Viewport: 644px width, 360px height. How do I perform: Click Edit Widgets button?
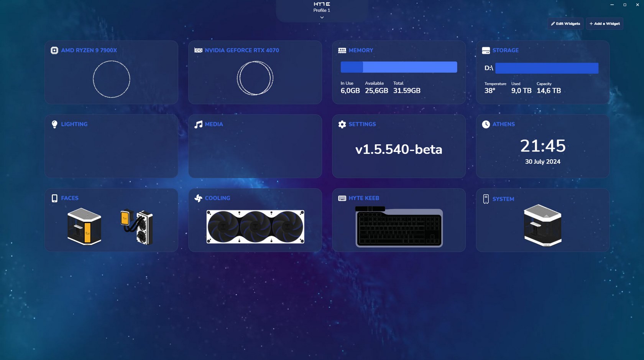tap(565, 23)
